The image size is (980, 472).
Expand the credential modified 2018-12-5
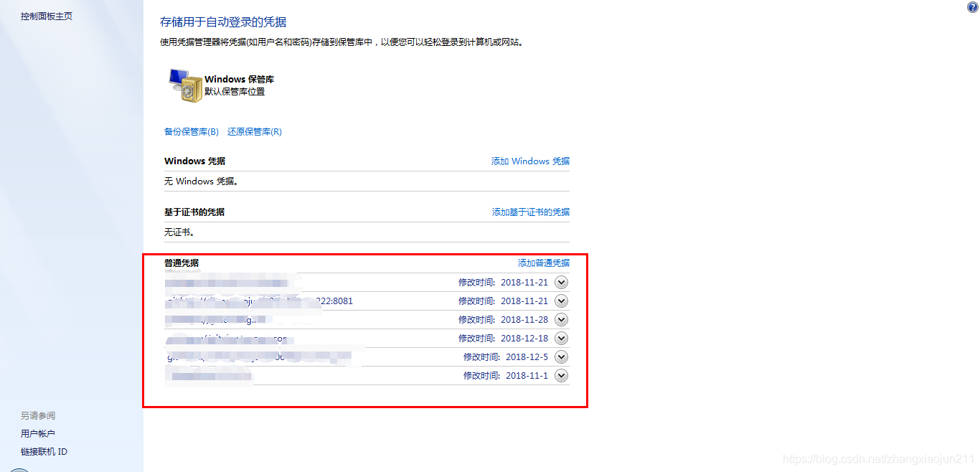(562, 357)
